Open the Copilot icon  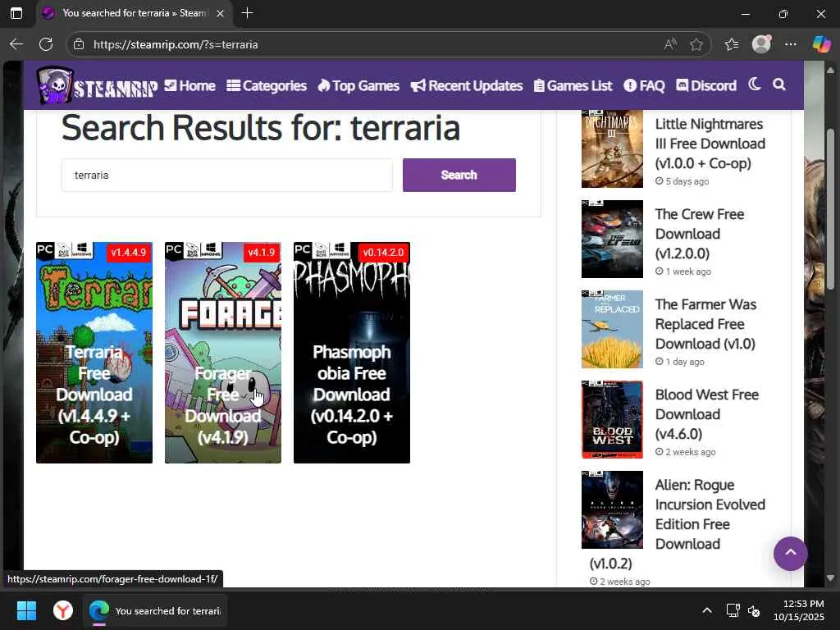(820, 44)
